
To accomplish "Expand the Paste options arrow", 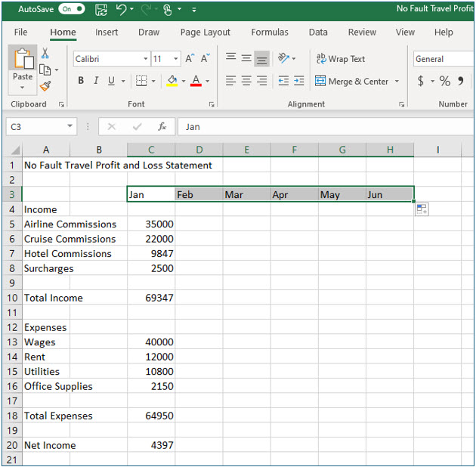I will (x=22, y=88).
